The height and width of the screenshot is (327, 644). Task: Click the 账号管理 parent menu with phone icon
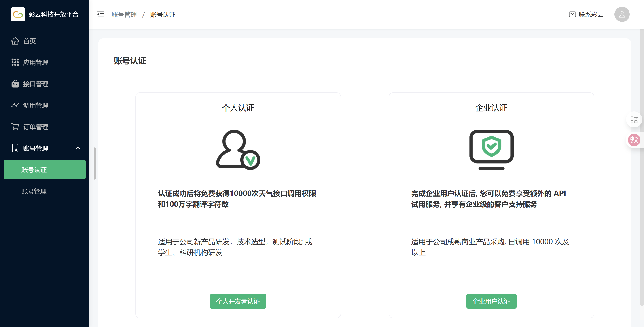pos(36,148)
